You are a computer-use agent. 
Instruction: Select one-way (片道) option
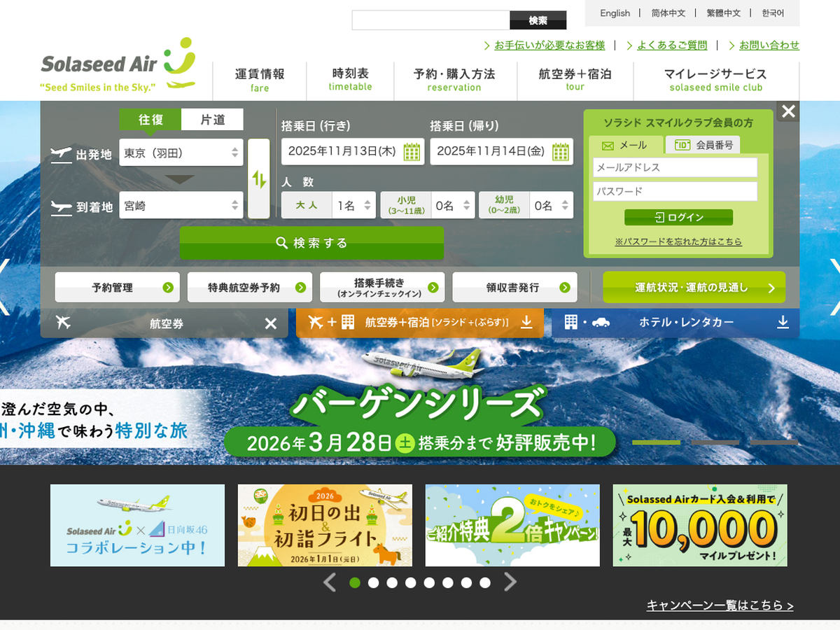click(212, 120)
